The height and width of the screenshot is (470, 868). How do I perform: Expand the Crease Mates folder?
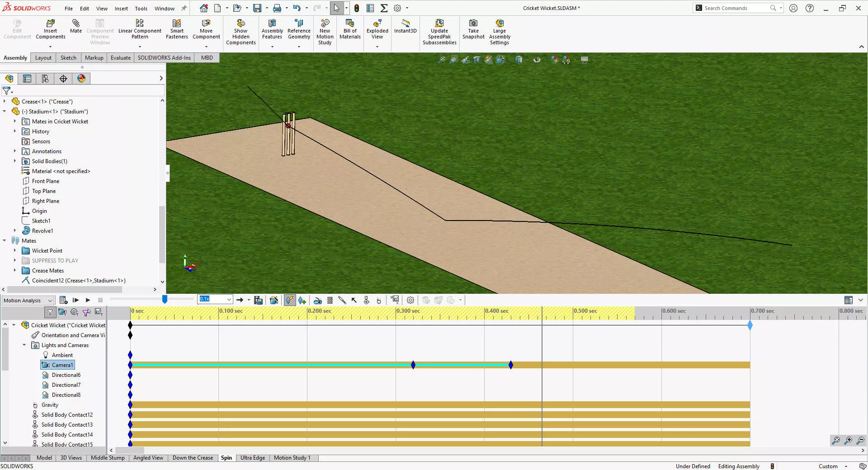pos(15,270)
